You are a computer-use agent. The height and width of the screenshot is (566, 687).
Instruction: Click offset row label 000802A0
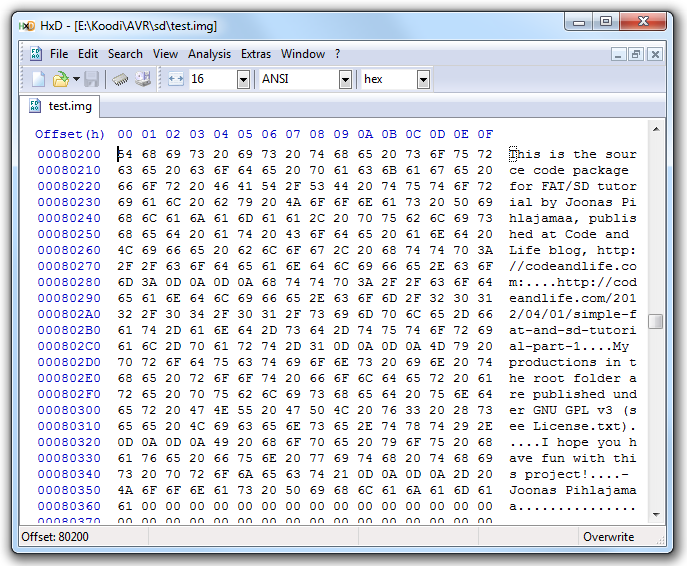(x=69, y=314)
